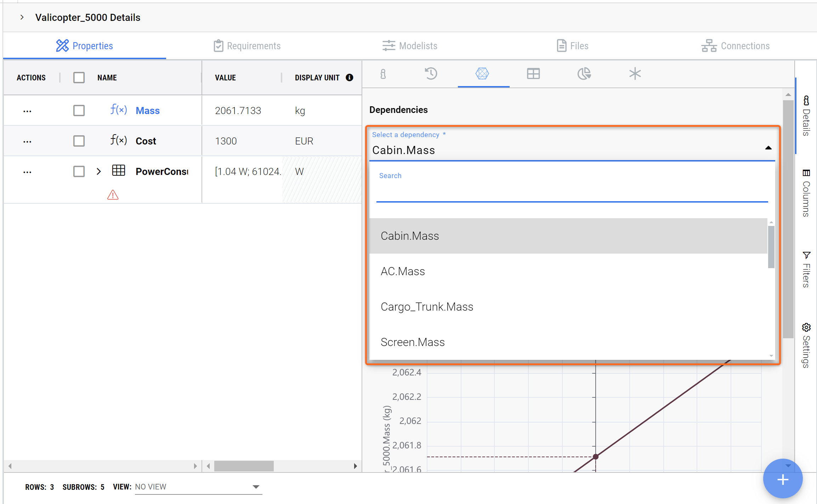The width and height of the screenshot is (817, 504).
Task: Choose Screen.Mass from dependency list
Action: pos(568,342)
